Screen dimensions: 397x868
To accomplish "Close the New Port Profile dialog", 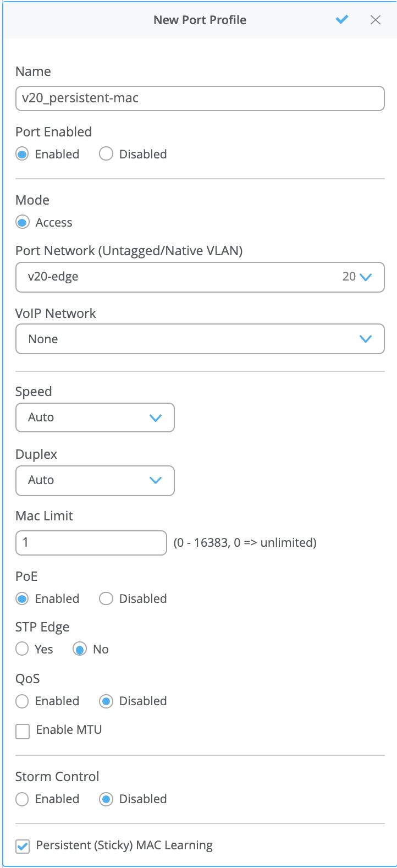I will (376, 20).
